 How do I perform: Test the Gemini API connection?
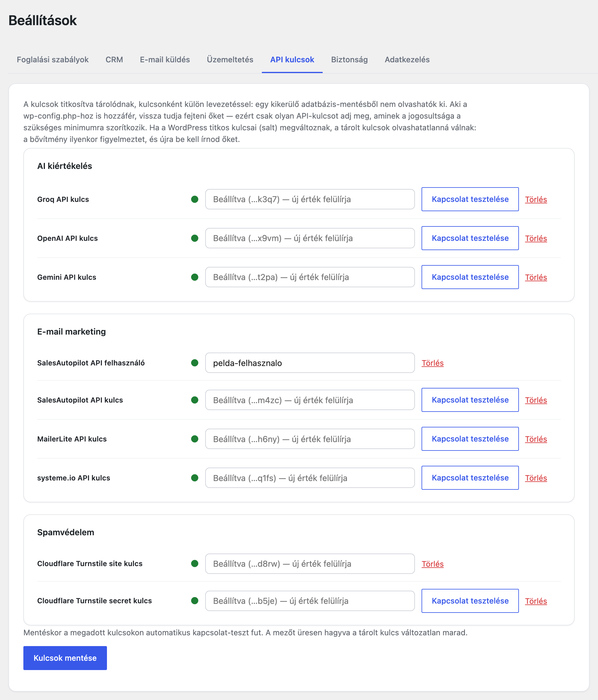pos(470,277)
